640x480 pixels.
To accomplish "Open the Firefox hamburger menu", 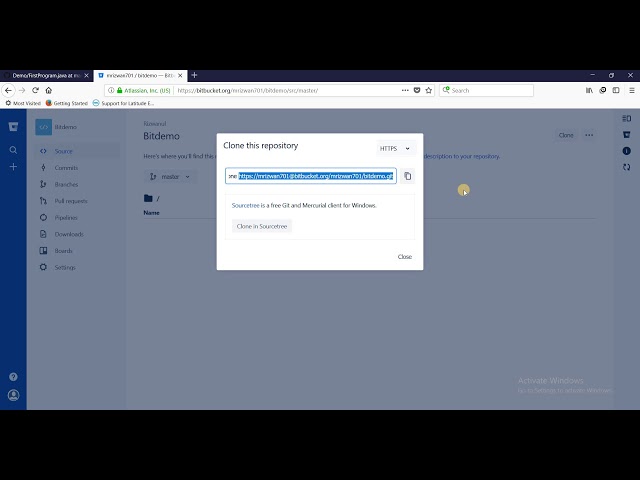I will [x=631, y=90].
